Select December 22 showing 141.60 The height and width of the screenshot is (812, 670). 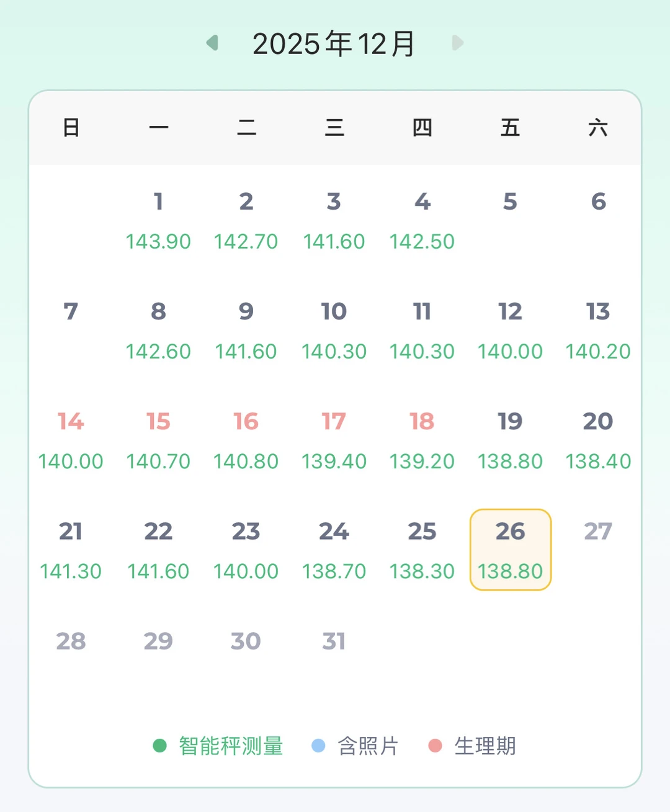(x=158, y=550)
